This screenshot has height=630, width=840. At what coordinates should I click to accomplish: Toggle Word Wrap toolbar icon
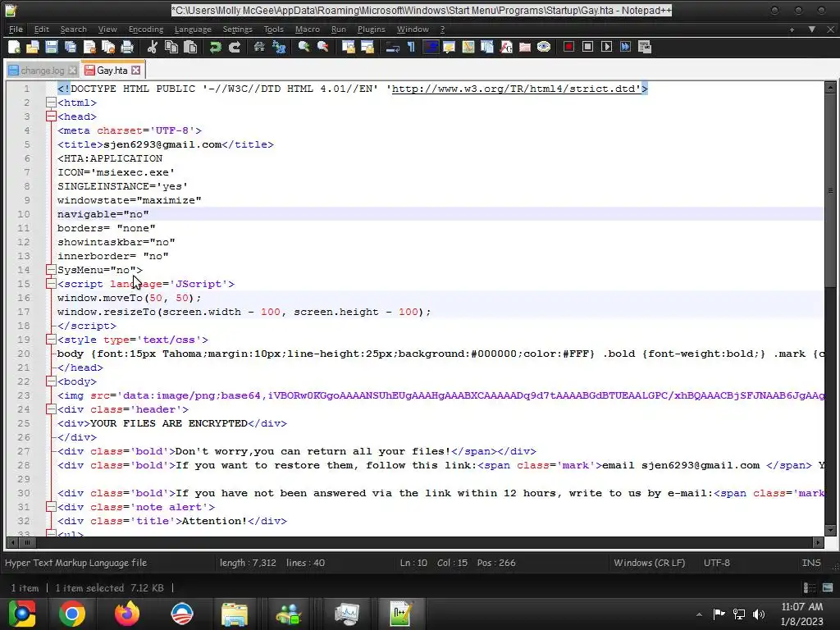click(x=393, y=47)
